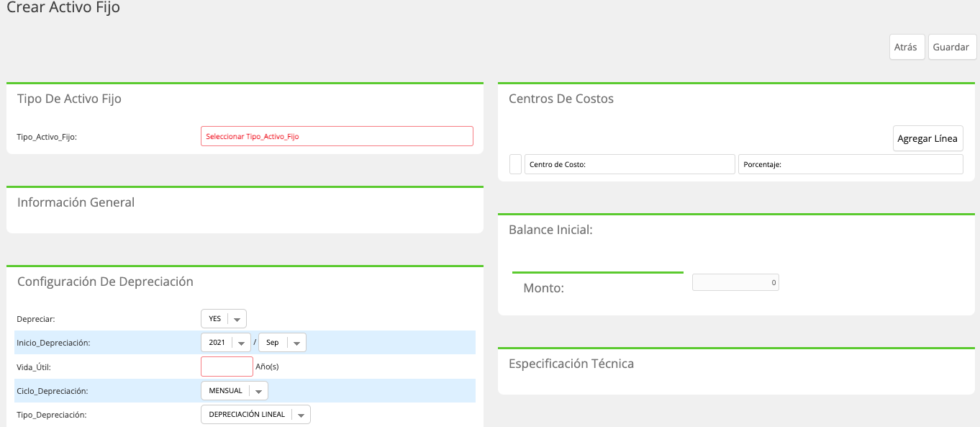Click the Tipo De Activo Fijo heading
The image size is (980, 427).
(x=69, y=99)
